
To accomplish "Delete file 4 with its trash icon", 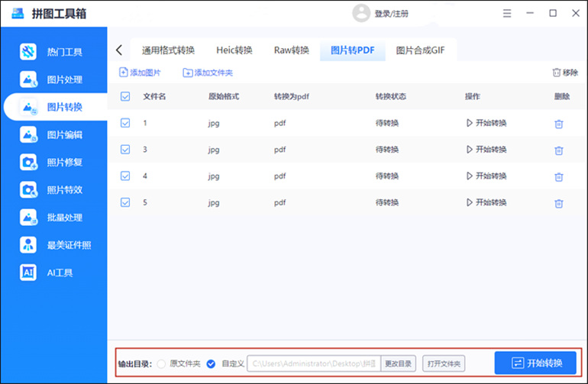I will 559,176.
